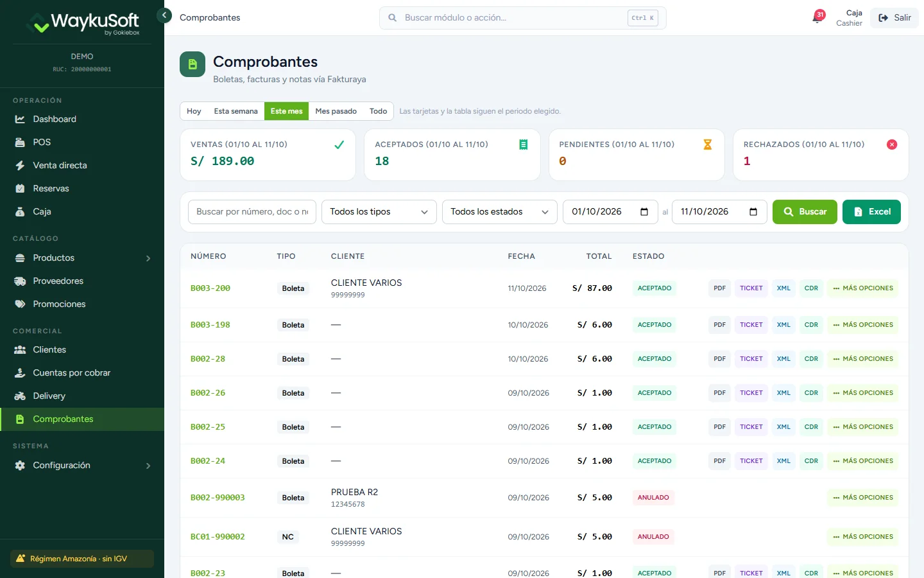Click the Régimen Amazonía sin IGV badge
The width and height of the screenshot is (924, 578).
(82, 559)
